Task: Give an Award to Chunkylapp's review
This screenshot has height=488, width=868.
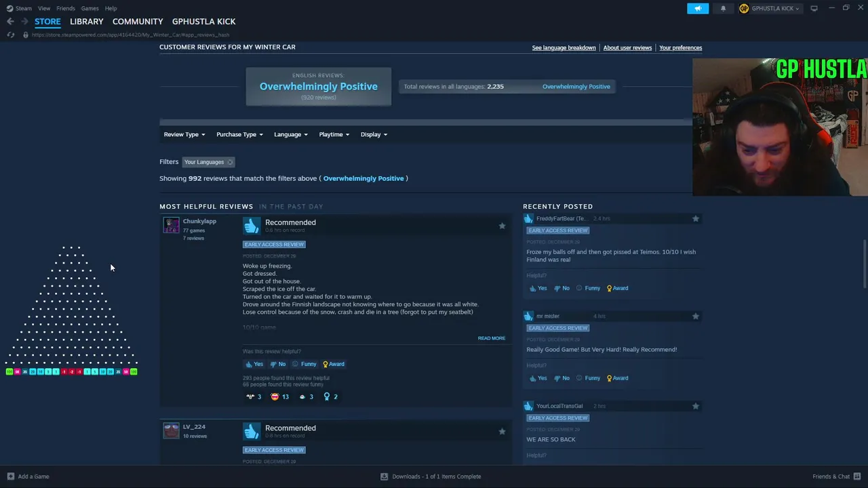Action: point(334,364)
